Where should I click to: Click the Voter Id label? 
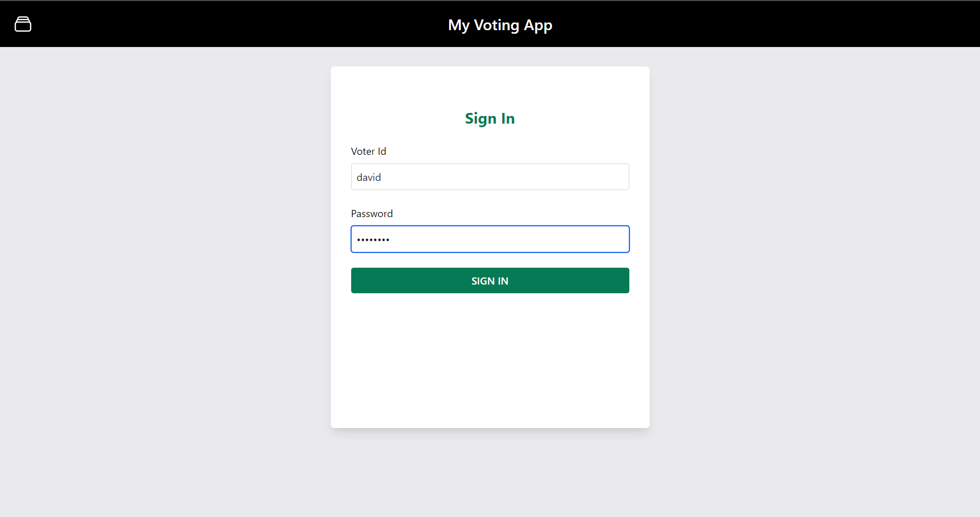pos(369,151)
